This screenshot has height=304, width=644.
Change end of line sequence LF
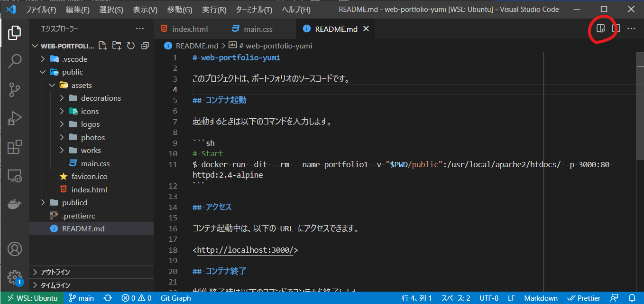pos(511,298)
